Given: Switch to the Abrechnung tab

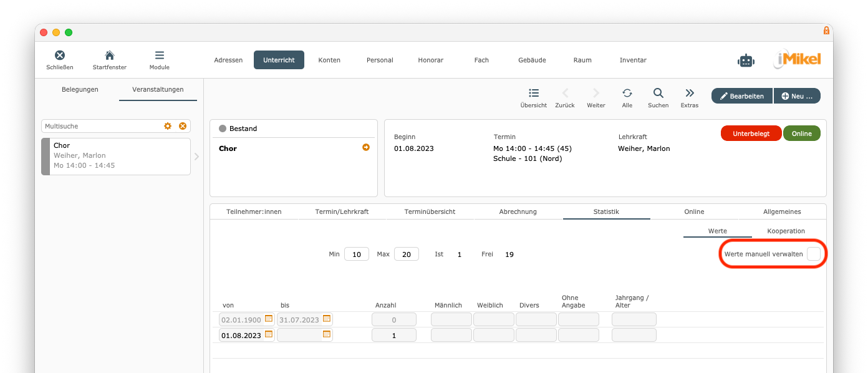Looking at the screenshot, I should click(518, 211).
